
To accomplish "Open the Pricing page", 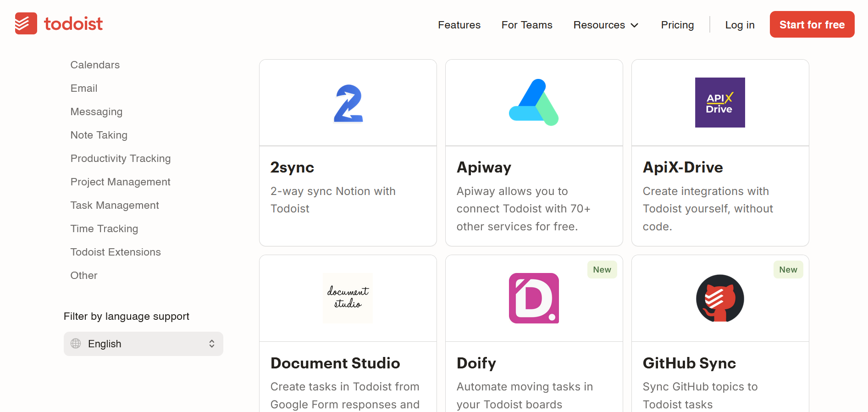I will 677,25.
